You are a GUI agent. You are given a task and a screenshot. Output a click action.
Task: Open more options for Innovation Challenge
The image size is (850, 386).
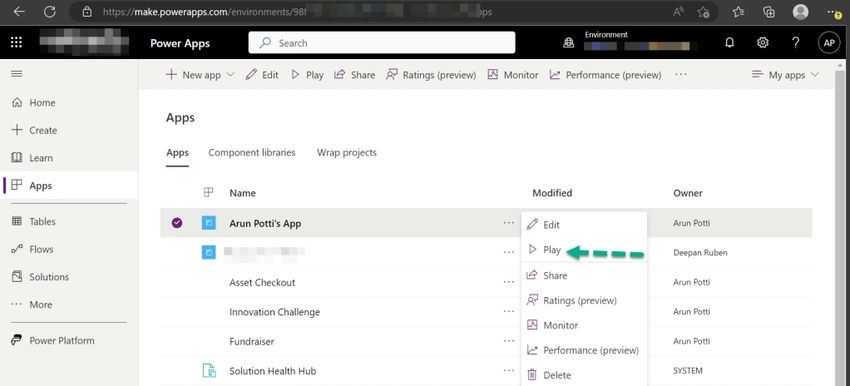click(x=508, y=312)
